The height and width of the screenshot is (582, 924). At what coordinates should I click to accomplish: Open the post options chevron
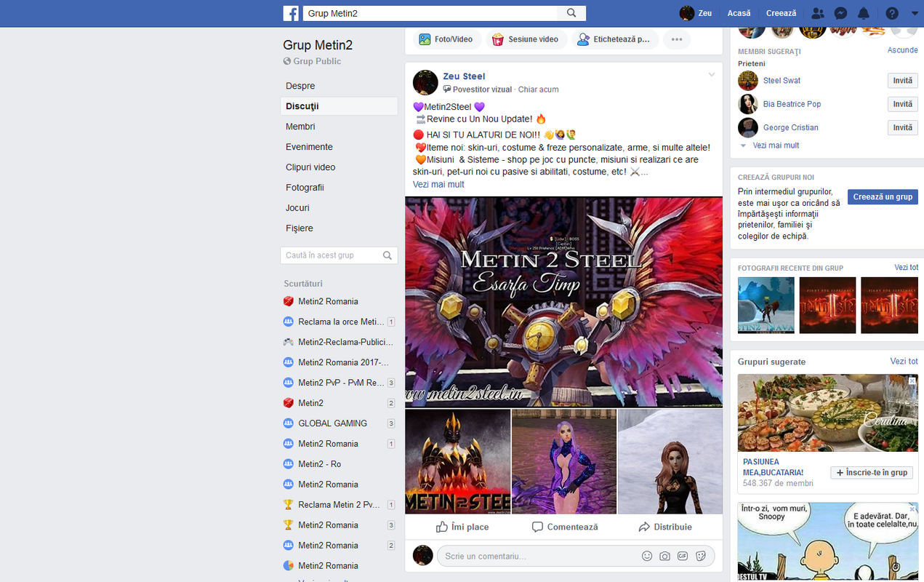712,75
